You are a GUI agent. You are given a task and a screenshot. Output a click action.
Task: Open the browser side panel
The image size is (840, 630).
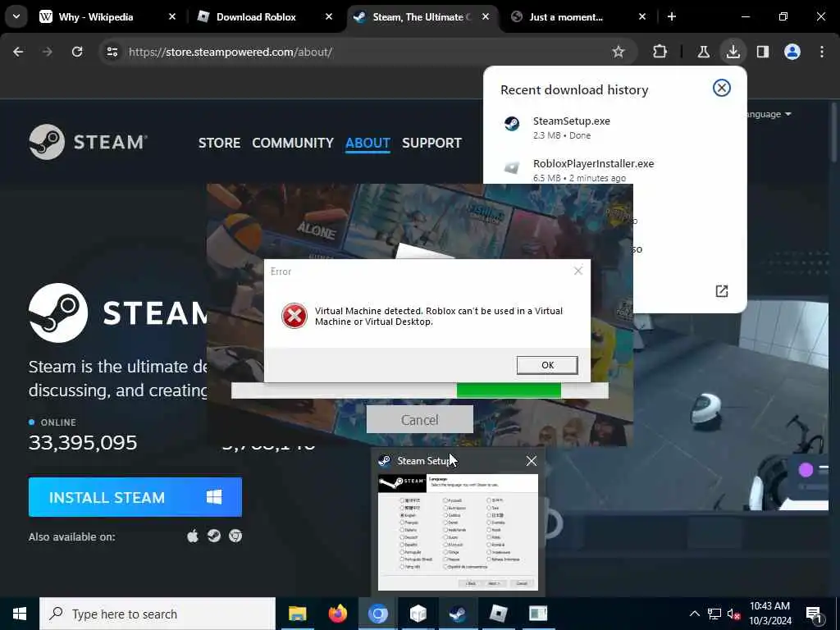pyautogui.click(x=763, y=52)
